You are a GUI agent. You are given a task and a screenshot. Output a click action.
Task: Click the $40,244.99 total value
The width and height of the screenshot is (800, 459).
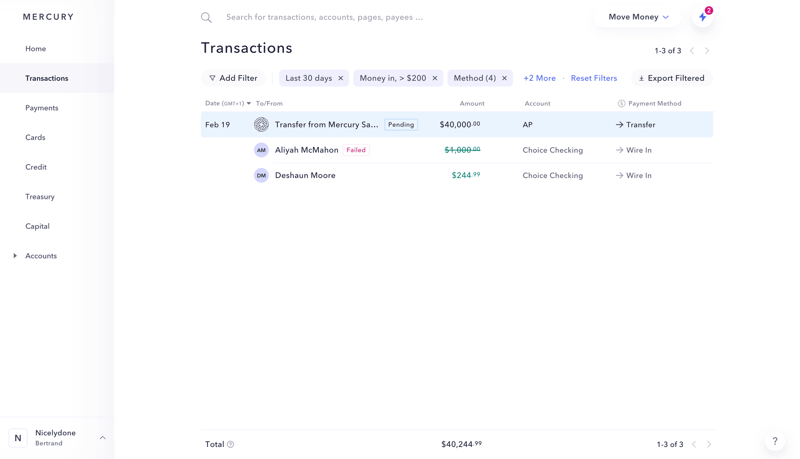pos(461,444)
